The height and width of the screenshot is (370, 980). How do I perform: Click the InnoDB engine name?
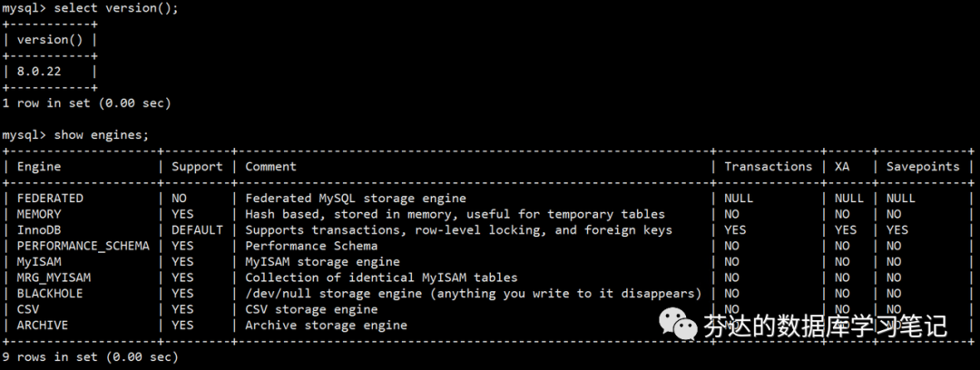pos(39,229)
